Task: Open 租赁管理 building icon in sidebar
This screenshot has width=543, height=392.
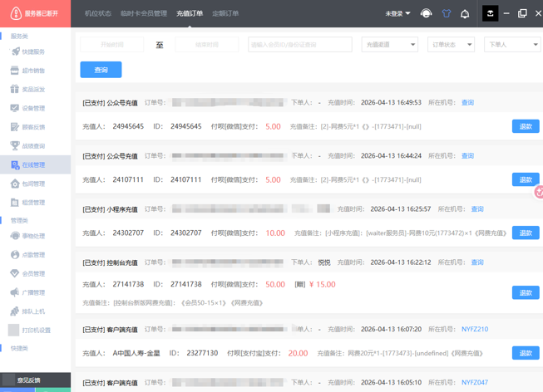Action: coord(14,203)
